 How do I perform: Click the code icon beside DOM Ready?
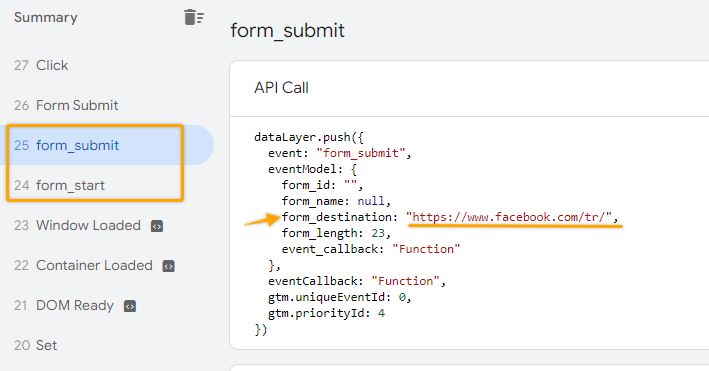[x=130, y=306]
